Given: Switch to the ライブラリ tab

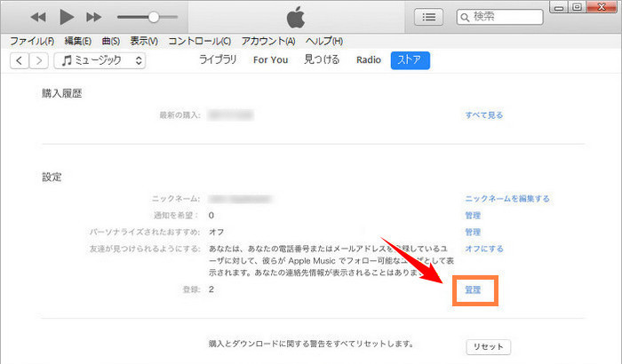Looking at the screenshot, I should 218,59.
